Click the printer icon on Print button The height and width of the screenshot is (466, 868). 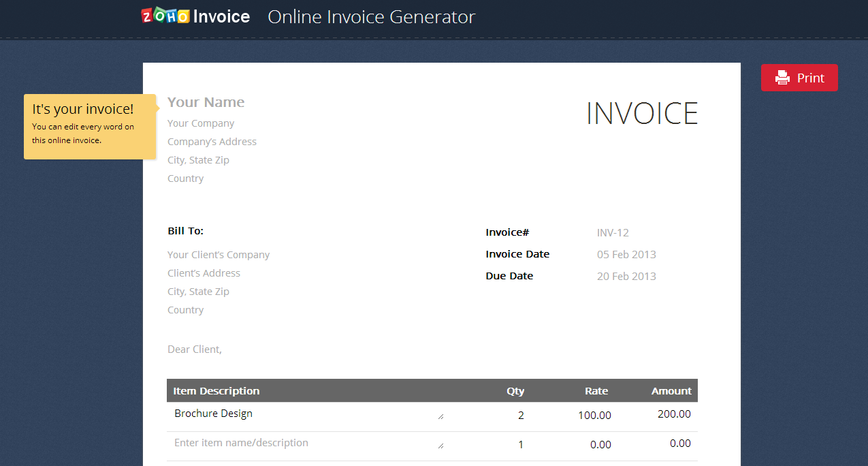point(782,78)
